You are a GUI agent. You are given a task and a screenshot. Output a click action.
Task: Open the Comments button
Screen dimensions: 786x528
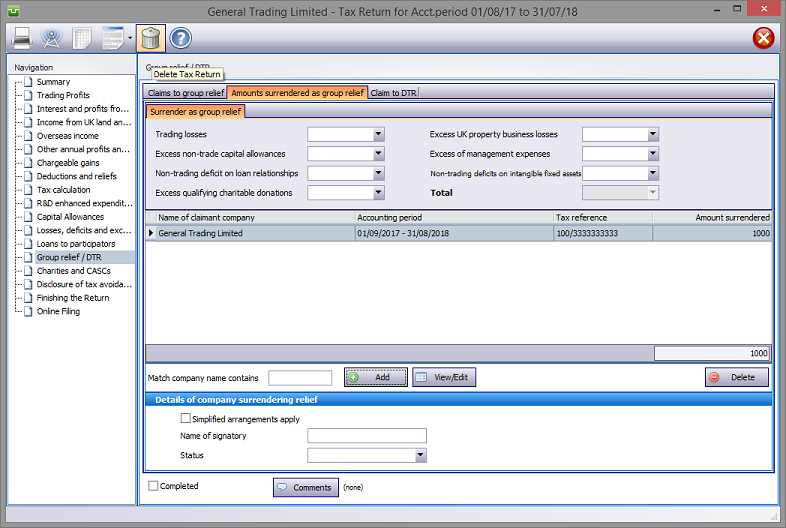coord(306,487)
